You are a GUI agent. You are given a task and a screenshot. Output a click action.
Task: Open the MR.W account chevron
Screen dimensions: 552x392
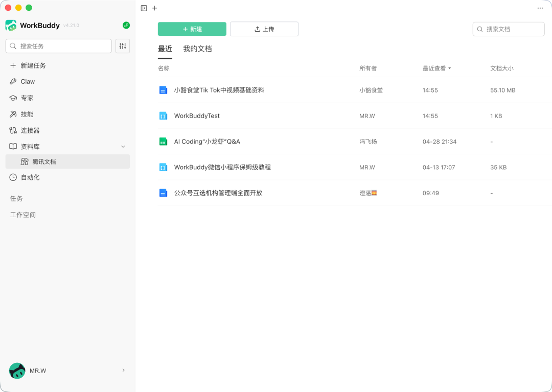tap(124, 370)
